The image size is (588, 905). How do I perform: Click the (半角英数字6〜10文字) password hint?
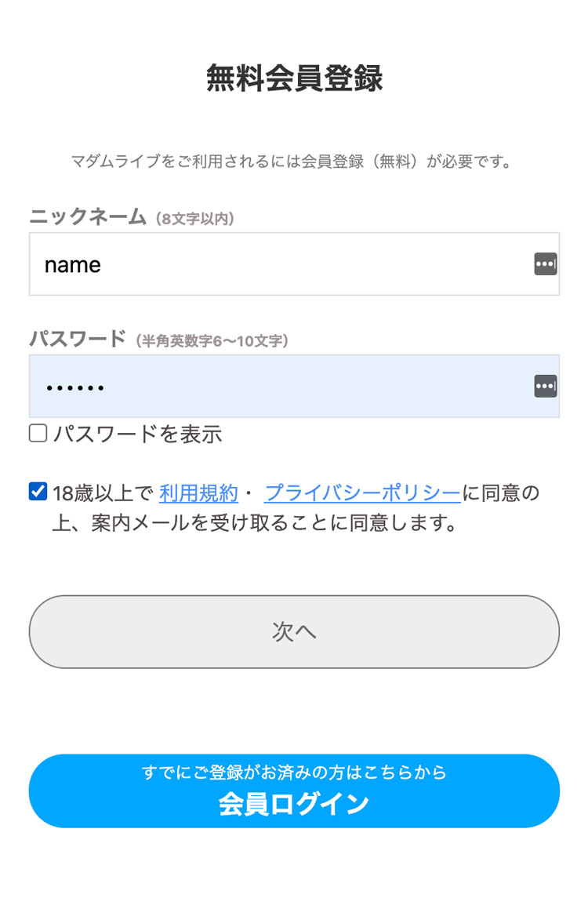point(212,341)
